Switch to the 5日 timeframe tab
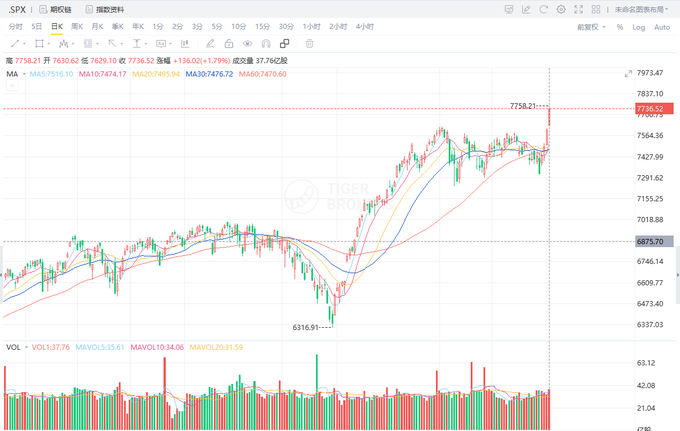 point(36,26)
